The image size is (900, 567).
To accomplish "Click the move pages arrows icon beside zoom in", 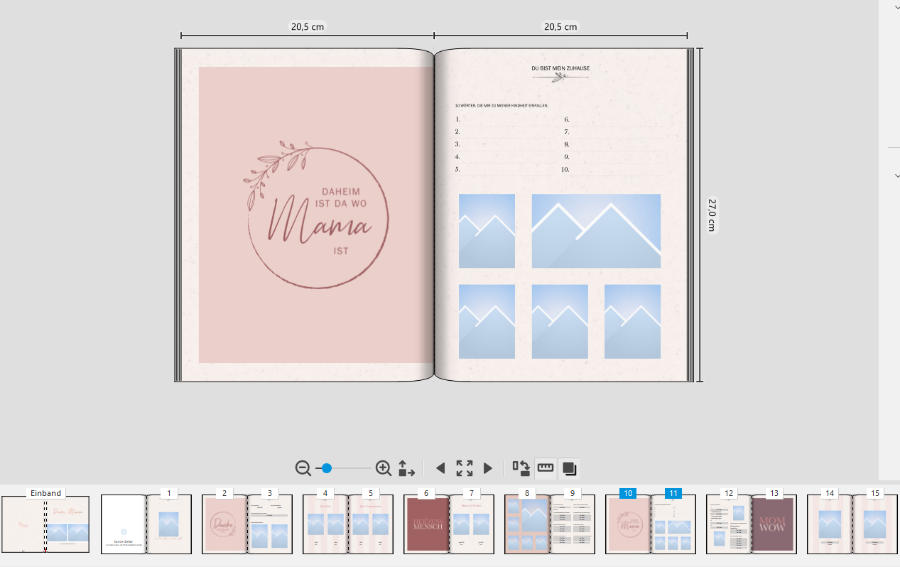I will point(406,468).
